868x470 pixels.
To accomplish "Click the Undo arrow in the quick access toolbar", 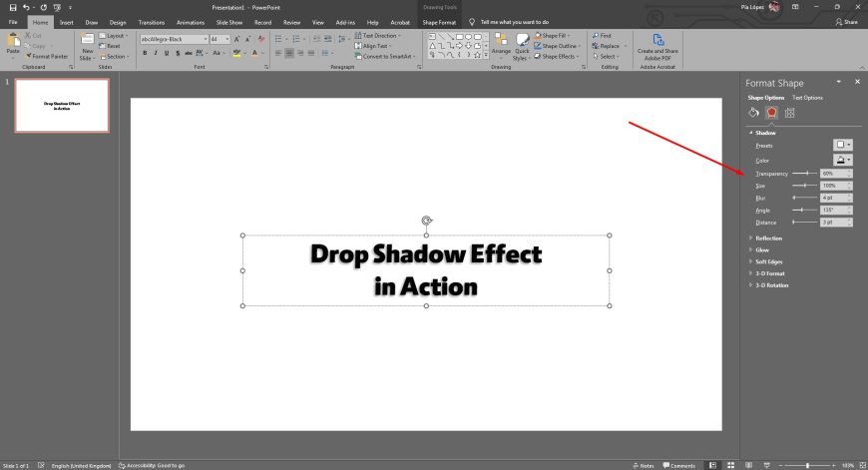I will (26, 8).
